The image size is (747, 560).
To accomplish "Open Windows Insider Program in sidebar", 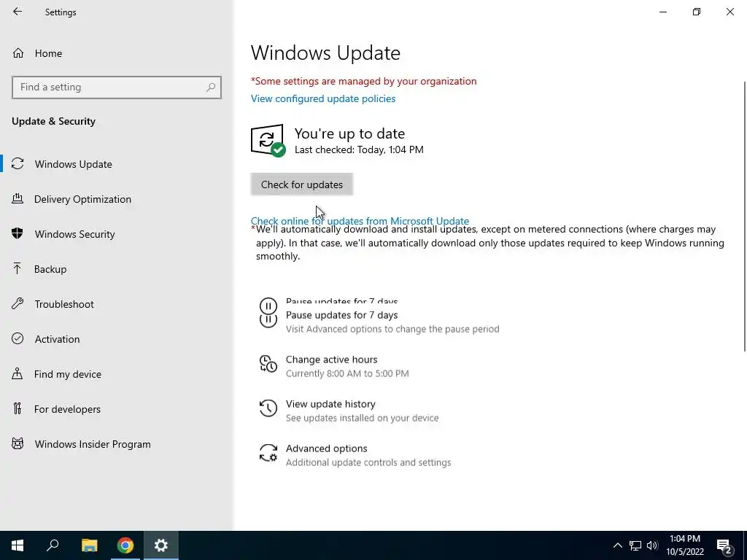I will pos(117,444).
